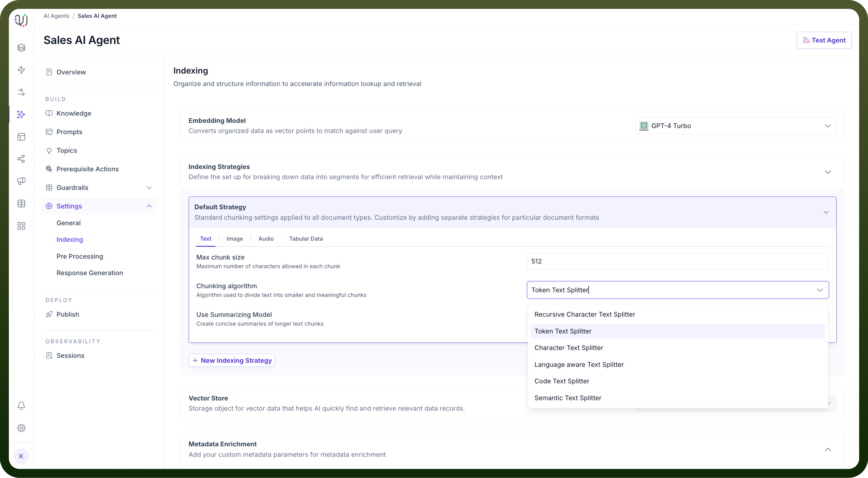Choose Language aware Text Splitter option
The width and height of the screenshot is (868, 478).
[x=678, y=364]
